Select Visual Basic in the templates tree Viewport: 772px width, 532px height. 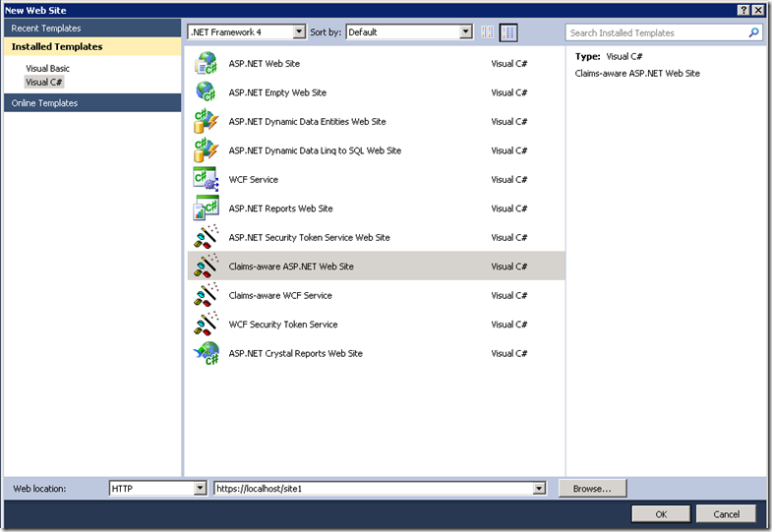[48, 69]
